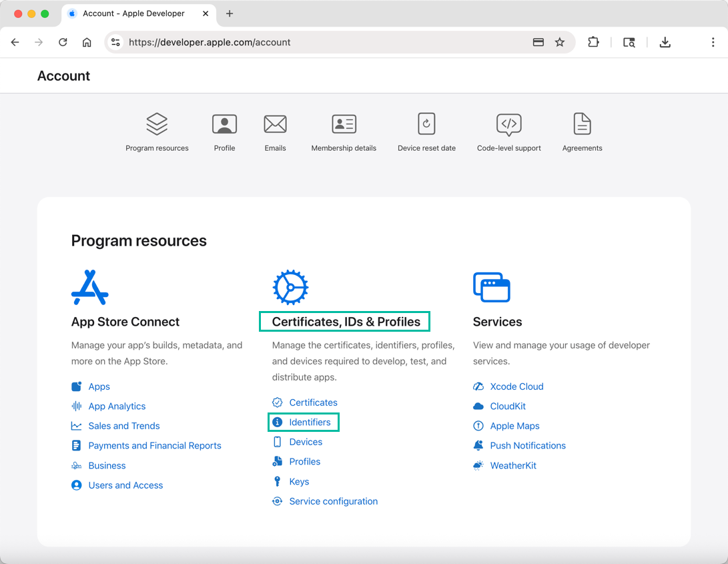728x564 pixels.
Task: Click the Devices phone icon
Action: (278, 442)
